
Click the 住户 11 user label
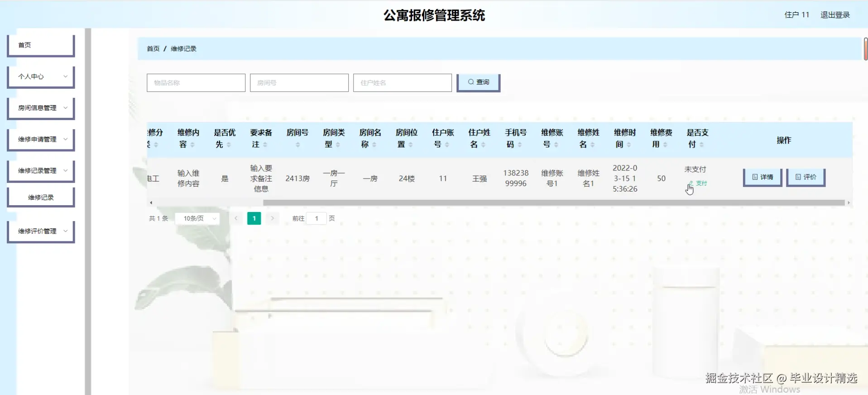point(796,15)
